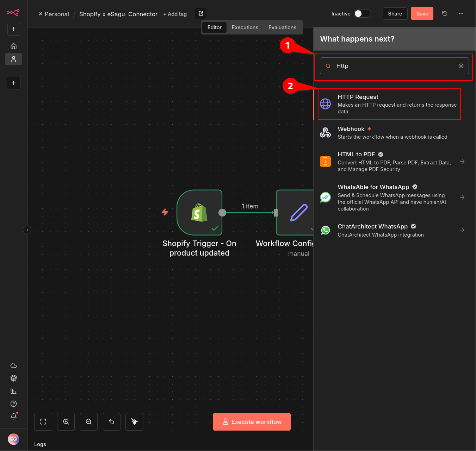Image resolution: width=476 pixels, height=451 pixels.
Task: Open workflow history clock icon
Action: (x=445, y=14)
